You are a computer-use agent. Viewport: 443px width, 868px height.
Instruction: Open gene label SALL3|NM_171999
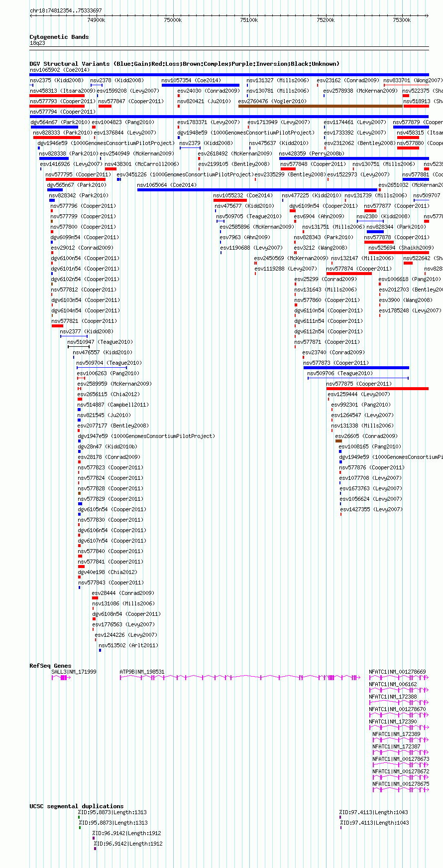coord(74,672)
